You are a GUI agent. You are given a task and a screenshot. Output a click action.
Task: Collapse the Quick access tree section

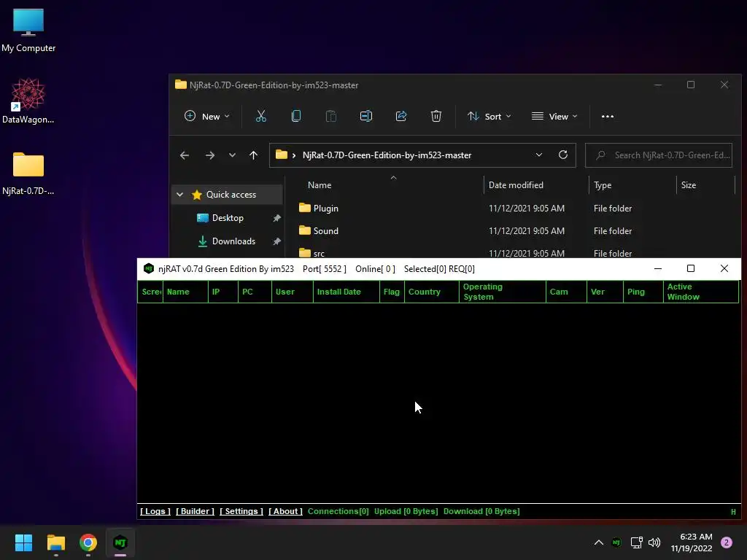(x=179, y=194)
